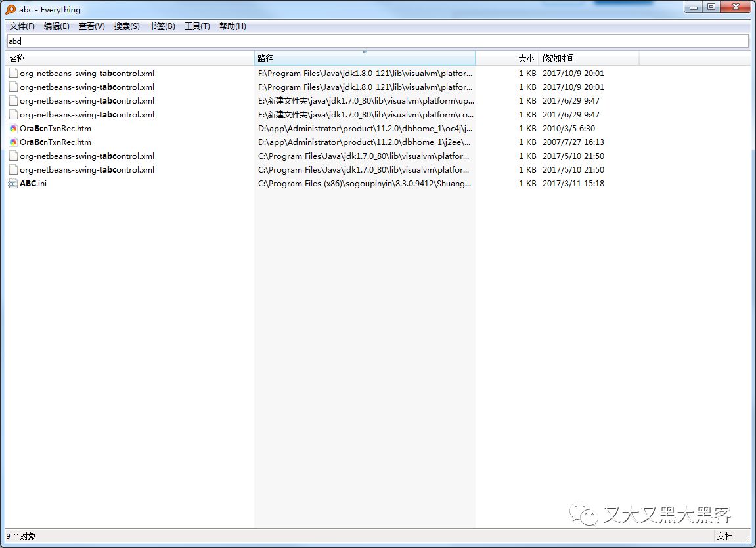Image resolution: width=756 pixels, height=548 pixels.
Task: Open the 搜索(S) menu
Action: click(x=127, y=26)
